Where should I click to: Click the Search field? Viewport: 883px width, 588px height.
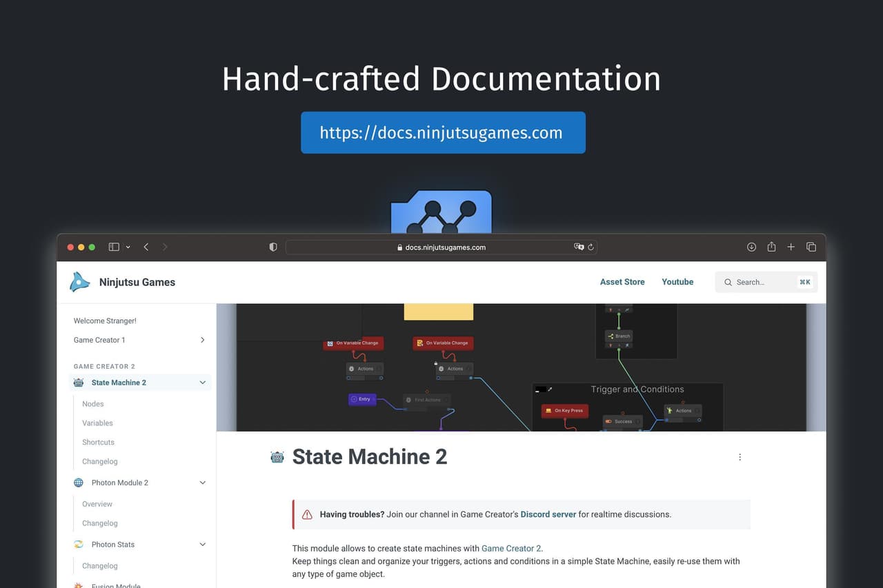(x=766, y=282)
